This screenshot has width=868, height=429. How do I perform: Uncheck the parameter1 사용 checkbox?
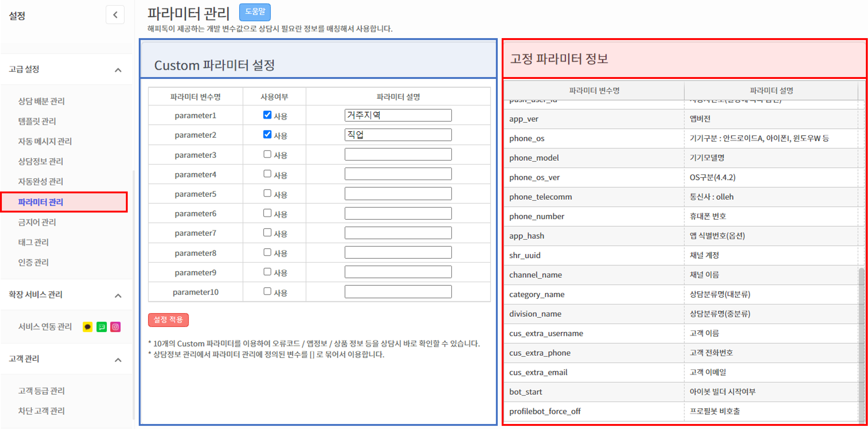[267, 115]
